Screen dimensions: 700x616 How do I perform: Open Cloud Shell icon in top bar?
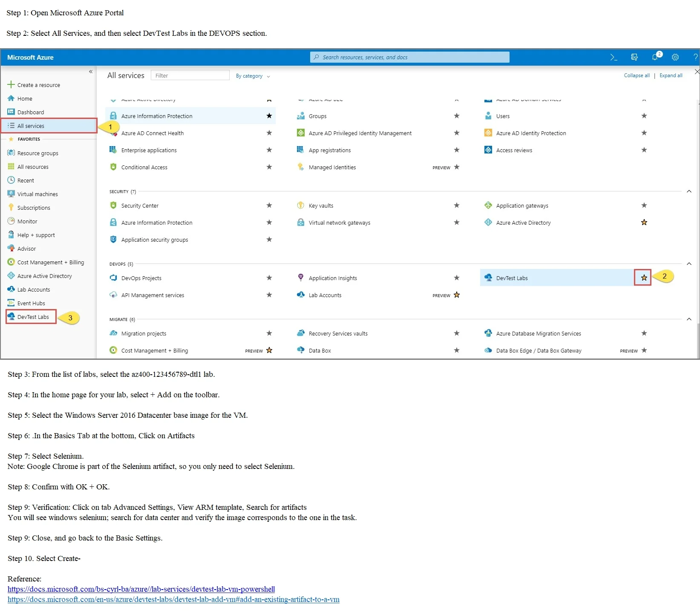614,57
